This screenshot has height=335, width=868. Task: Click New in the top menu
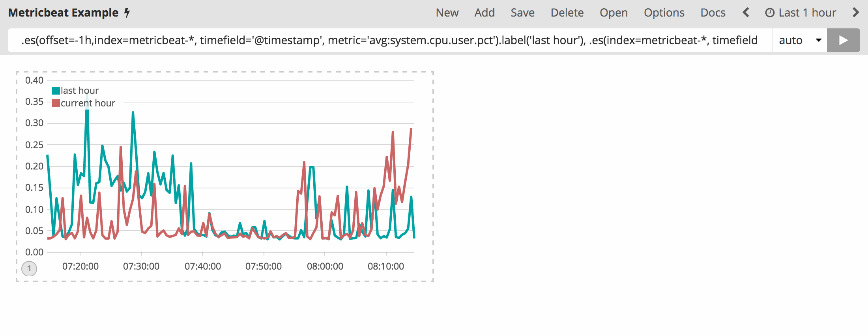(x=447, y=13)
